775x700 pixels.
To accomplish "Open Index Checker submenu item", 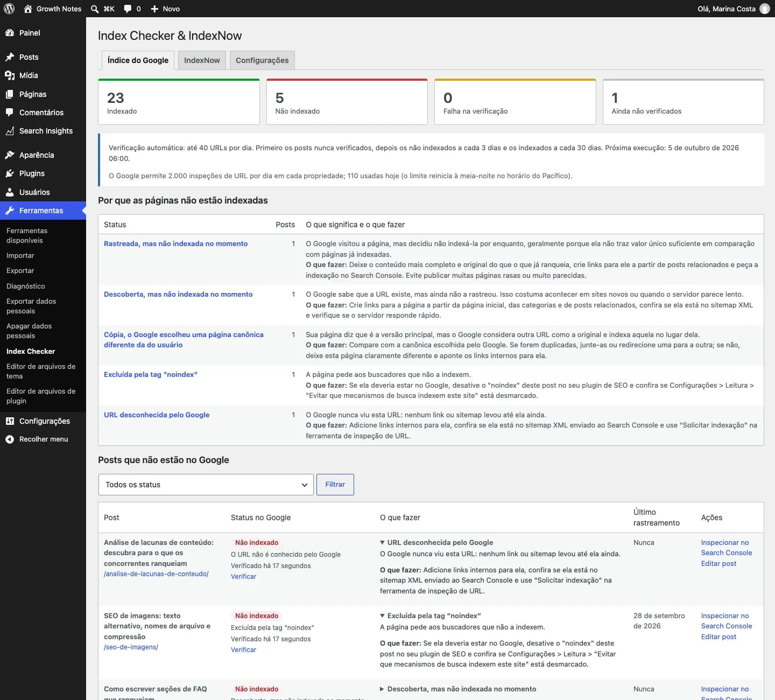I will point(31,351).
